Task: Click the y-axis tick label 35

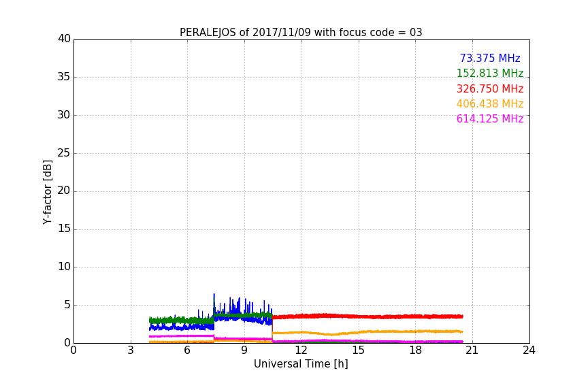Action: [x=64, y=77]
